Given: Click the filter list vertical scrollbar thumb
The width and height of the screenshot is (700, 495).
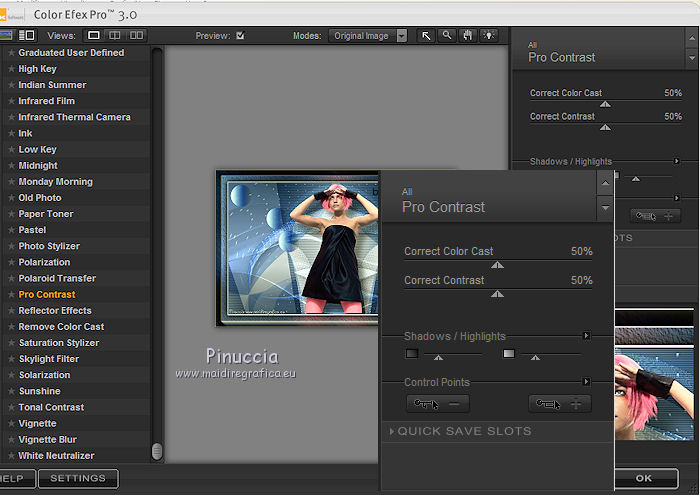Looking at the screenshot, I should coord(157,451).
